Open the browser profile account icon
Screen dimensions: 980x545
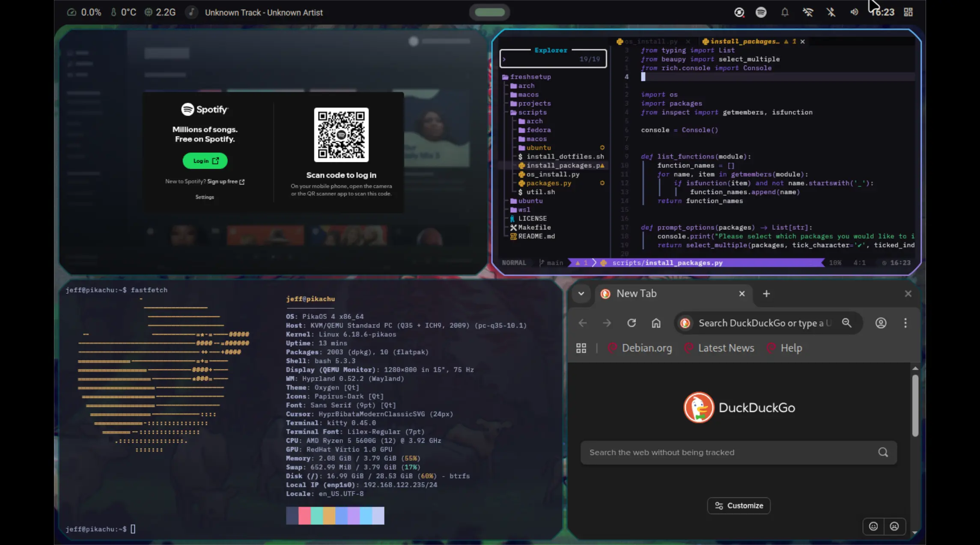coord(881,323)
